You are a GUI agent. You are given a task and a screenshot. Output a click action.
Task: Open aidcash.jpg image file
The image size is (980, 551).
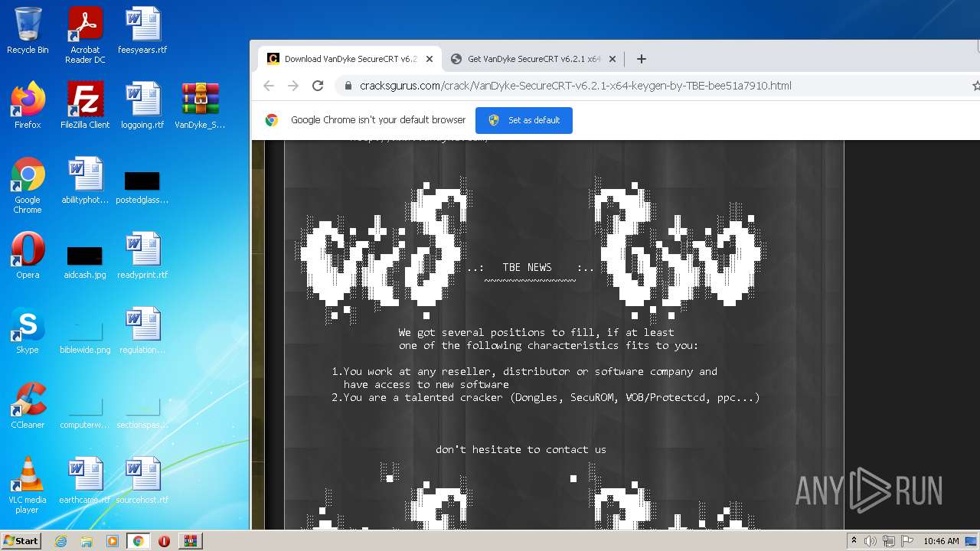click(x=85, y=261)
